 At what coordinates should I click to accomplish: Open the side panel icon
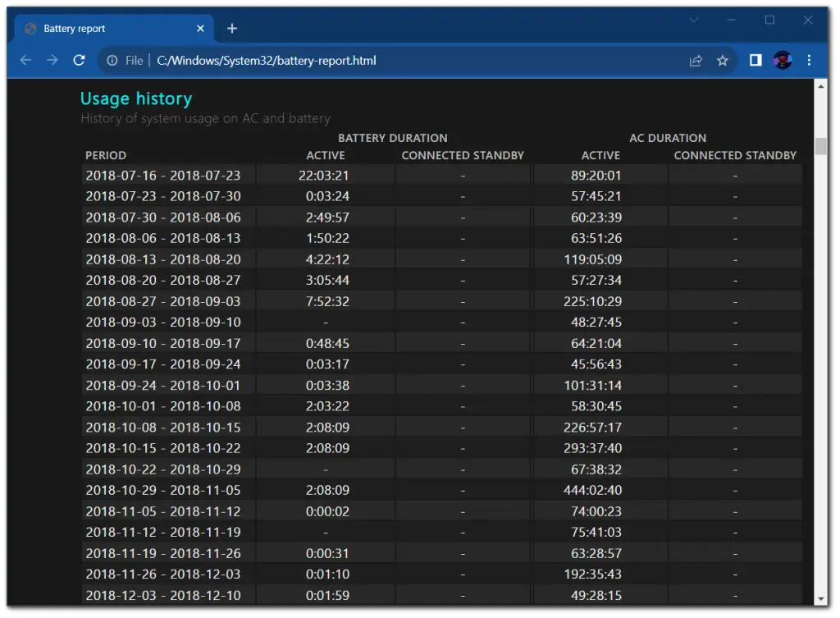[756, 60]
